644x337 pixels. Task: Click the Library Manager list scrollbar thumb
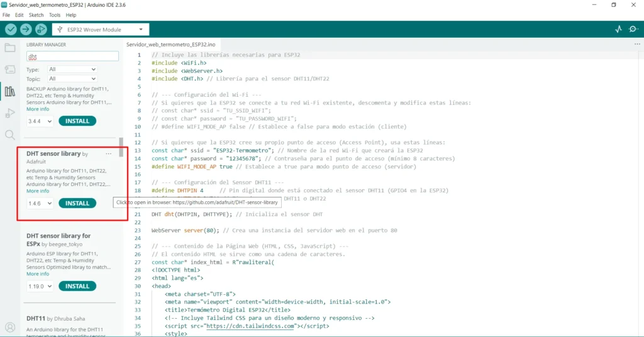[x=121, y=147]
